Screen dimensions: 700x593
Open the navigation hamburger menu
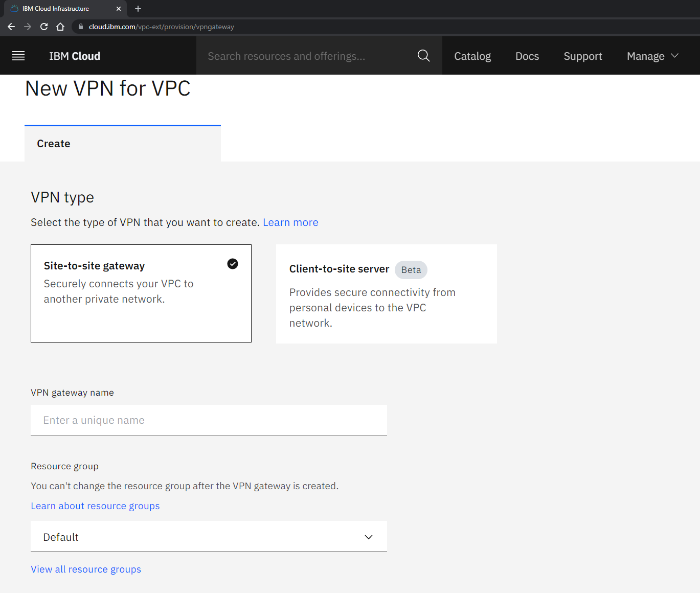(x=18, y=56)
